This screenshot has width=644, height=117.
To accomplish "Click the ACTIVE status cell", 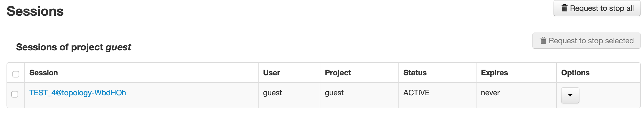I will 416,93.
